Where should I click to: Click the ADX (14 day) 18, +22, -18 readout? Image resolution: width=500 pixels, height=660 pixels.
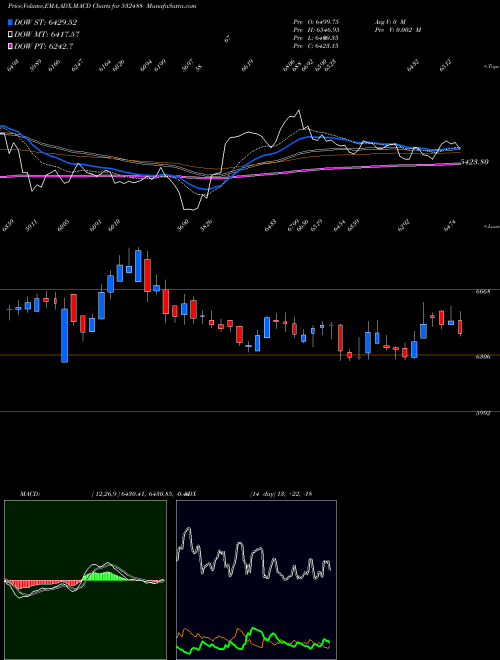click(x=248, y=494)
